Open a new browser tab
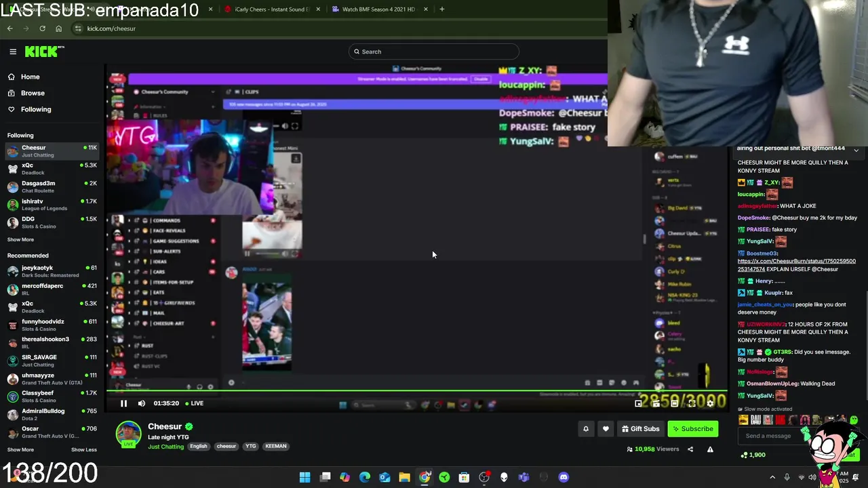This screenshot has height=488, width=868. point(441,9)
